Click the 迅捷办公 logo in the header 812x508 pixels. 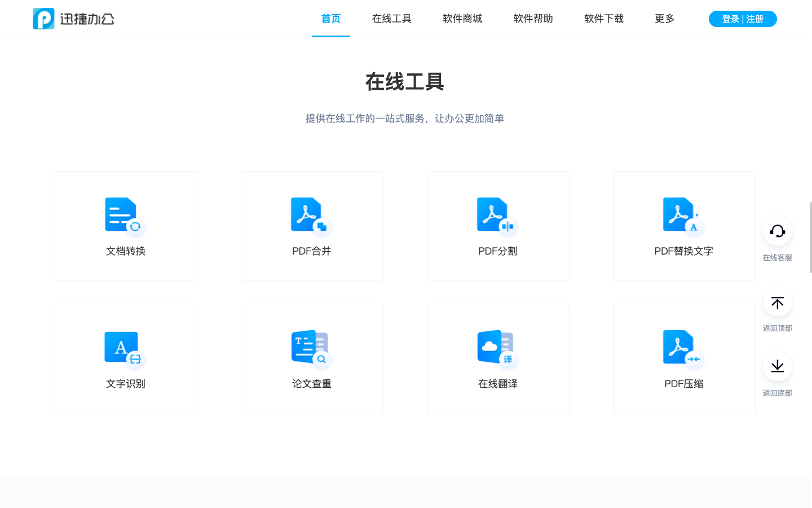[73, 18]
